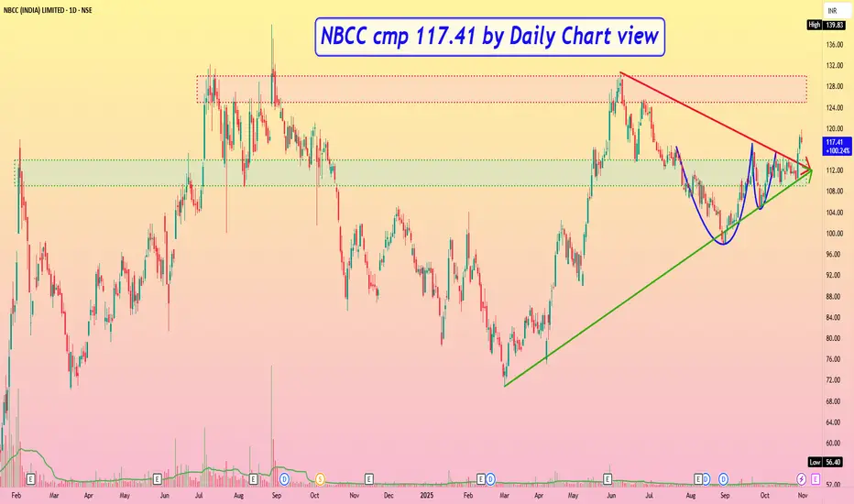Click the 128.00 price axis label

pyautogui.click(x=835, y=87)
